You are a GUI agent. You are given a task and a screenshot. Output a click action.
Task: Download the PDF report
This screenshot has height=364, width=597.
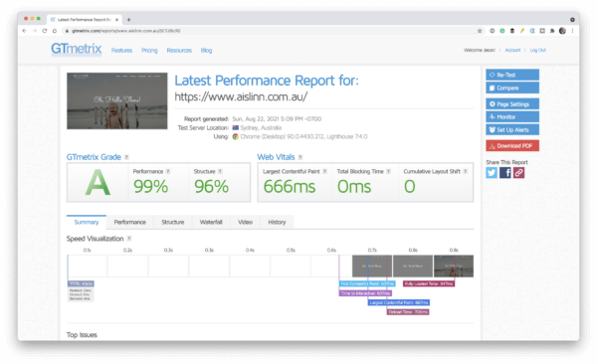point(512,146)
